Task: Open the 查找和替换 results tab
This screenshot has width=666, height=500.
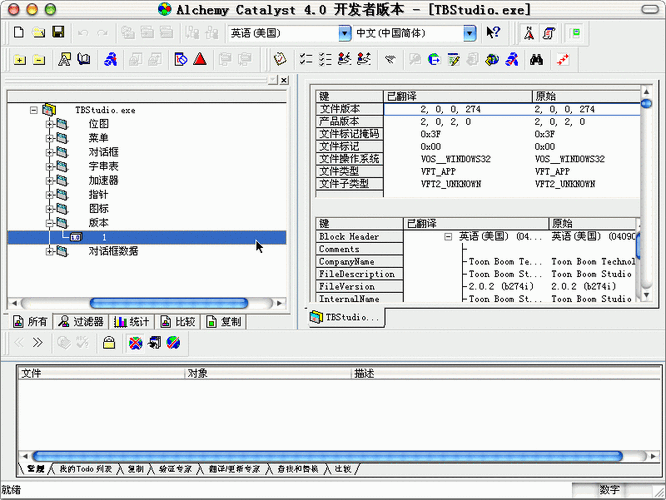Action: (298, 469)
